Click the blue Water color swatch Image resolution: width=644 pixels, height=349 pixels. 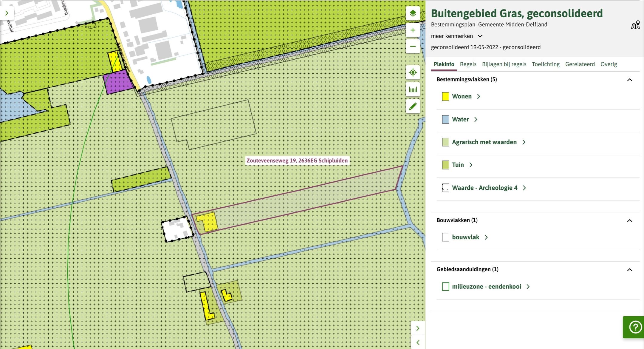(x=445, y=120)
